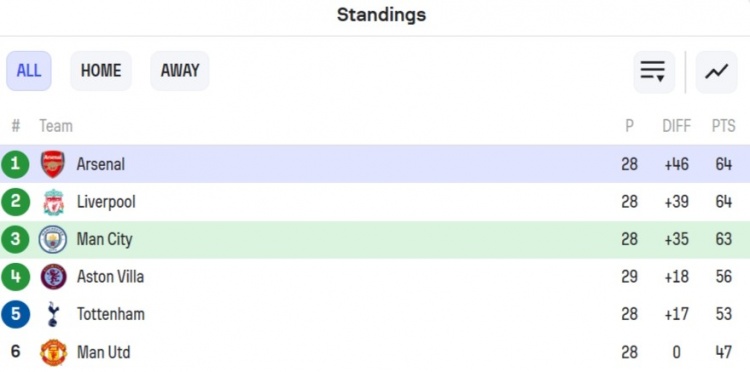750x372 pixels.
Task: Click the Man Utd club crest
Action: (x=53, y=352)
